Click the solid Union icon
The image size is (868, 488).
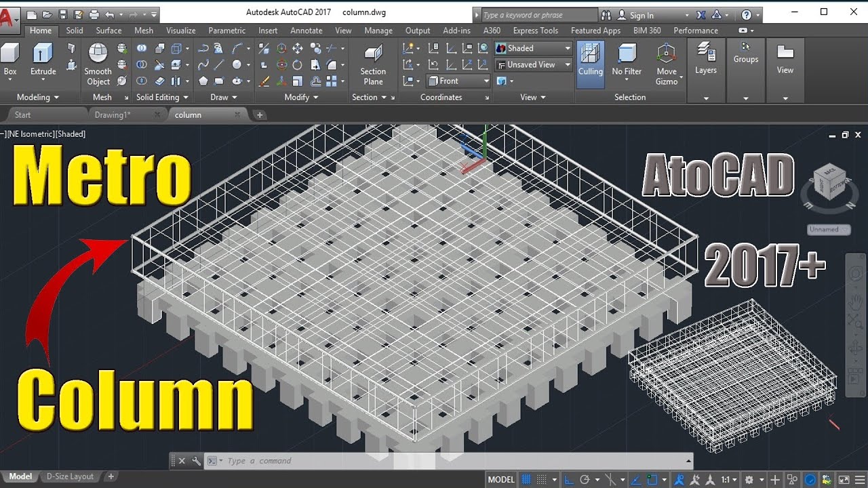[x=141, y=49]
